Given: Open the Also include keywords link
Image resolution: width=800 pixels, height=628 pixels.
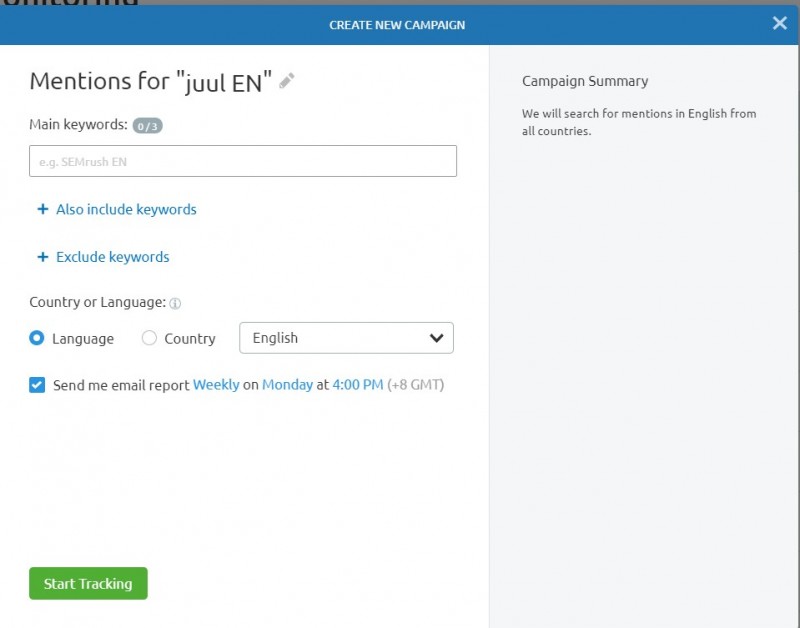Looking at the screenshot, I should (x=126, y=210).
